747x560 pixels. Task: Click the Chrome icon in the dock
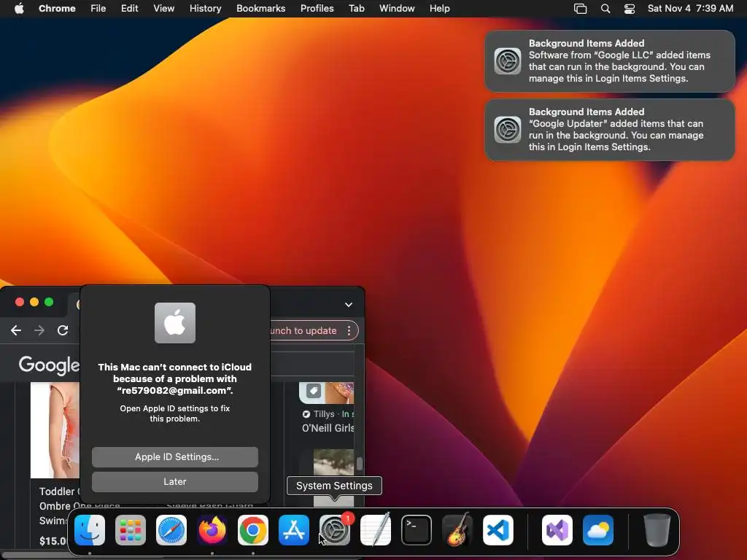click(253, 530)
